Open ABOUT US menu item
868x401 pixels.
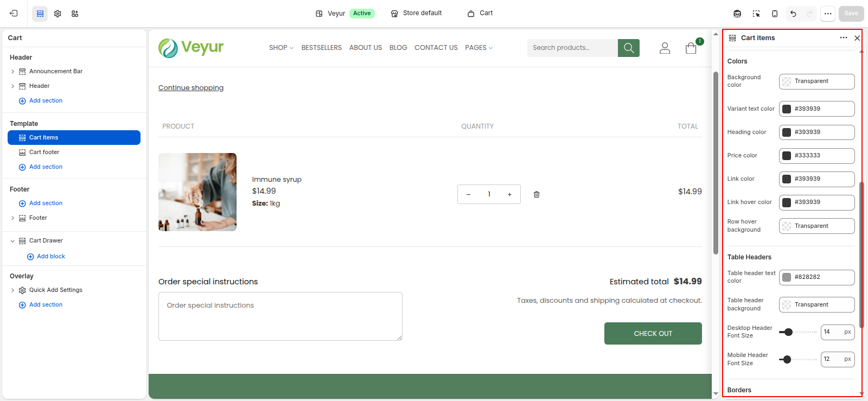[366, 48]
